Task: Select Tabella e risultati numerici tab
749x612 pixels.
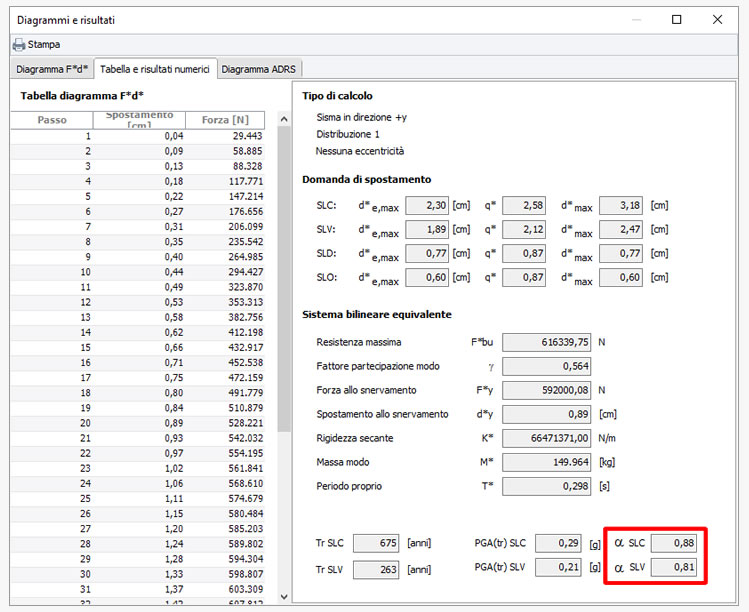Action: tap(155, 69)
